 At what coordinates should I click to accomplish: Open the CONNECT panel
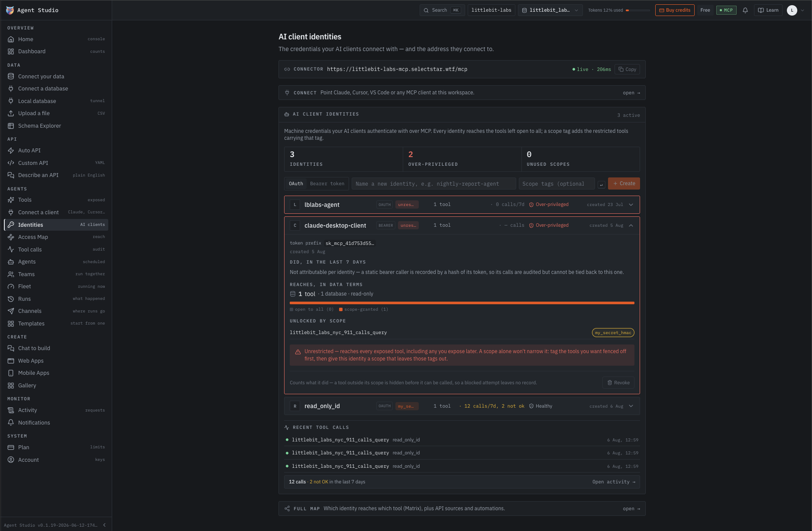(462, 93)
